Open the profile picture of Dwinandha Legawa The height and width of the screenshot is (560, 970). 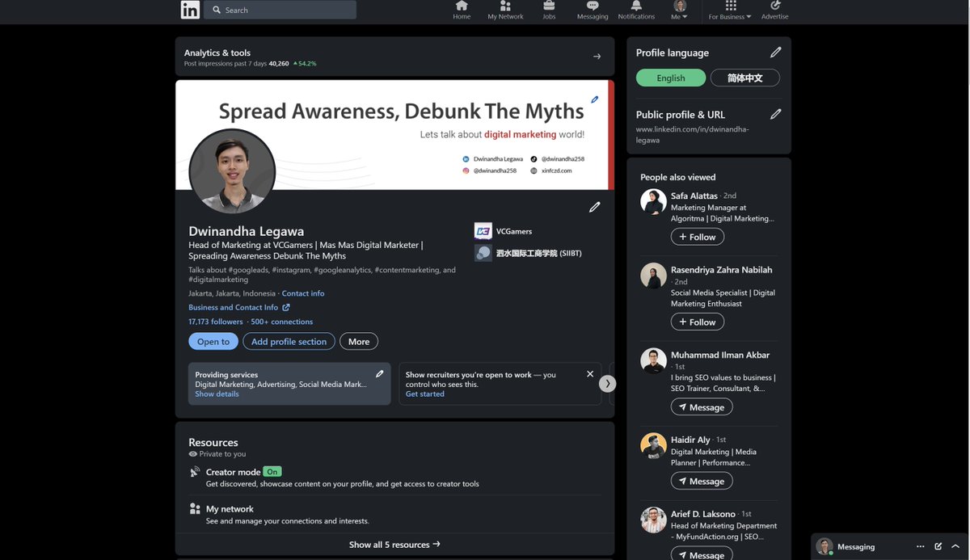232,171
